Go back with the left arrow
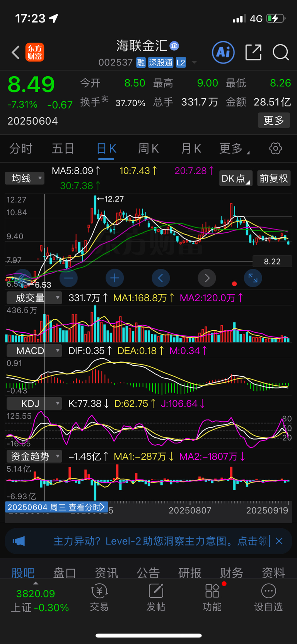Screen dimensions: 297x644 pyautogui.click(x=15, y=52)
